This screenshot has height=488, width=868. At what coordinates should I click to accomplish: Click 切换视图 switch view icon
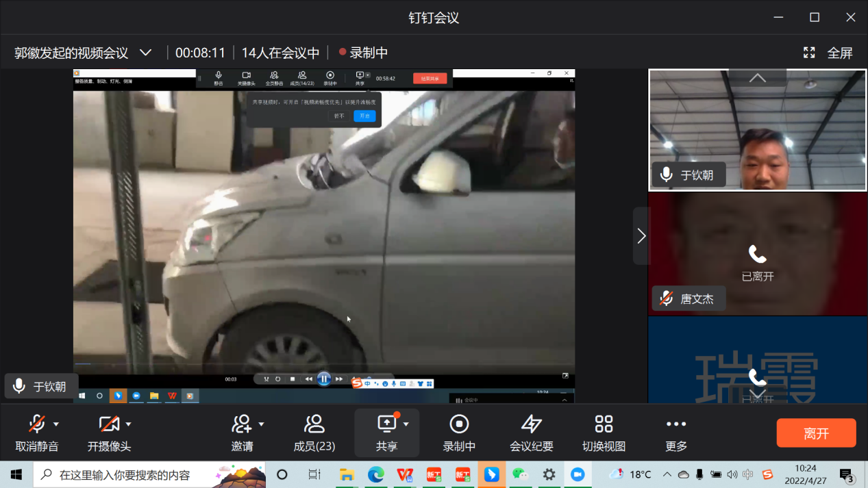(x=604, y=425)
